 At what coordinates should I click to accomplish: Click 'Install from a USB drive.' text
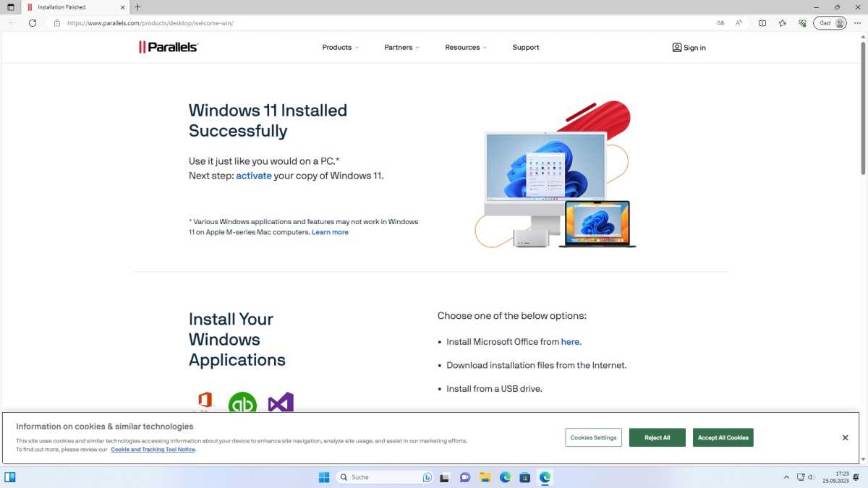[x=494, y=389]
